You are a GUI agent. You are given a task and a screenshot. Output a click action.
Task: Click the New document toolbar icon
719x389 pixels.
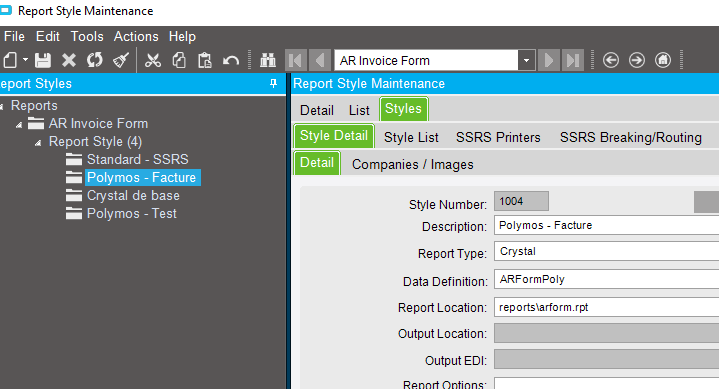pos(10,60)
